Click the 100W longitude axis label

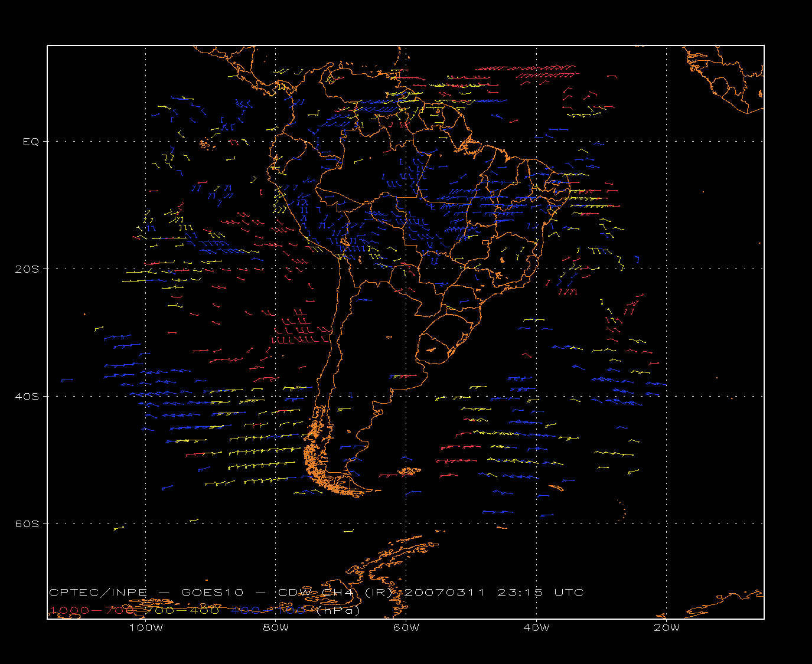coord(146,628)
